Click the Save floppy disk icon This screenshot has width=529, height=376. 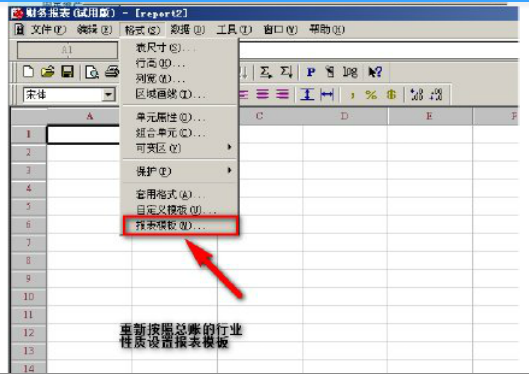pyautogui.click(x=67, y=72)
